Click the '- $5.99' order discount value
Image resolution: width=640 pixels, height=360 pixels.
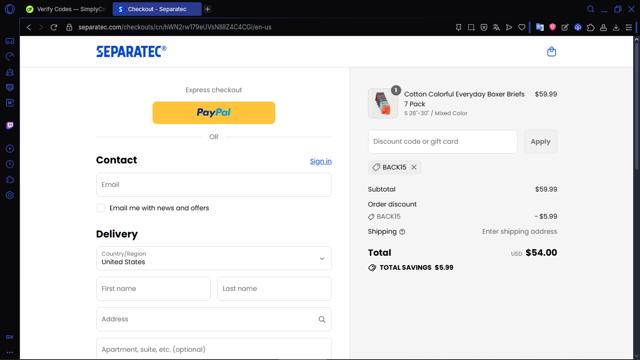point(546,216)
